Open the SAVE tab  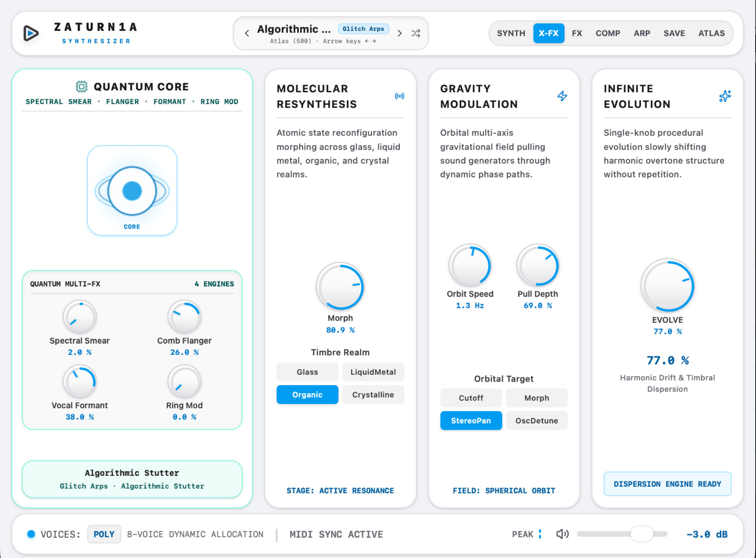click(674, 33)
